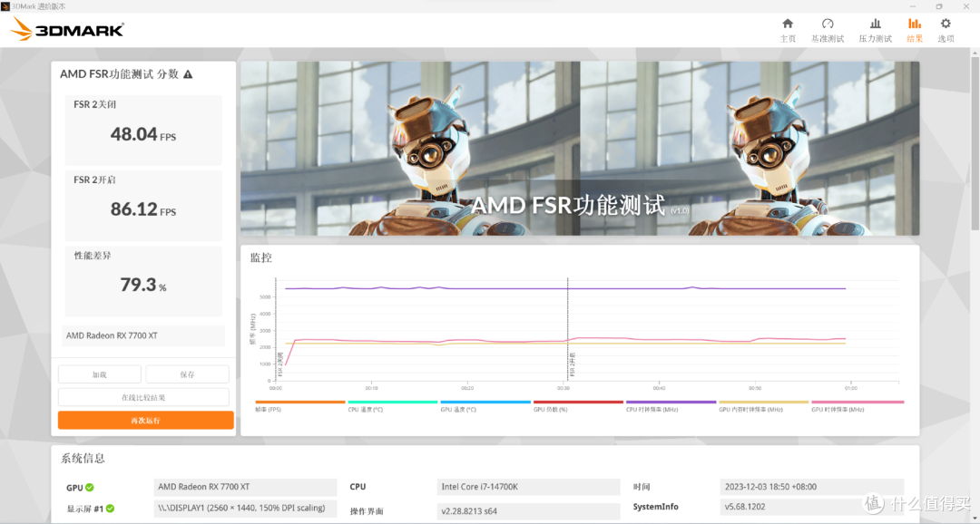The image size is (980, 524).
Task: Click the Intel Core i7-14700K CPU value
Action: (x=529, y=487)
